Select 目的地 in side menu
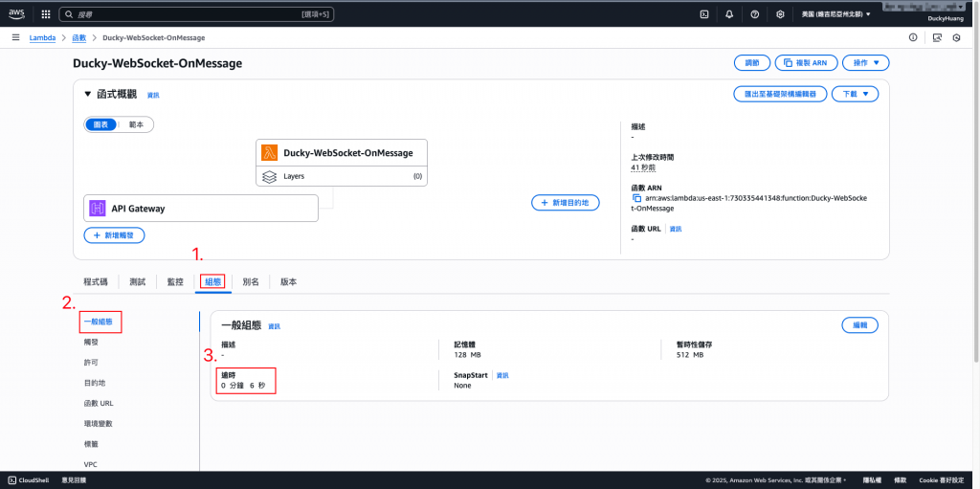Viewport: 980px width, 489px height. click(95, 383)
